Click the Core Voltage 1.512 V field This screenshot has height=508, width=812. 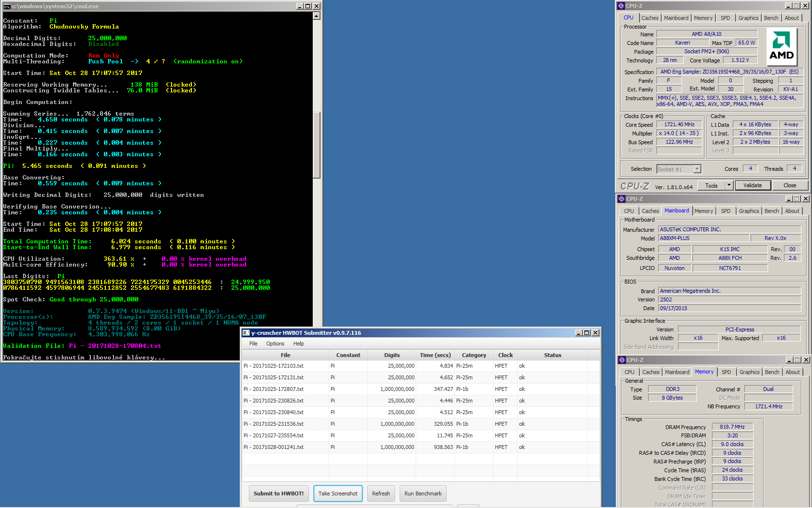pos(740,60)
